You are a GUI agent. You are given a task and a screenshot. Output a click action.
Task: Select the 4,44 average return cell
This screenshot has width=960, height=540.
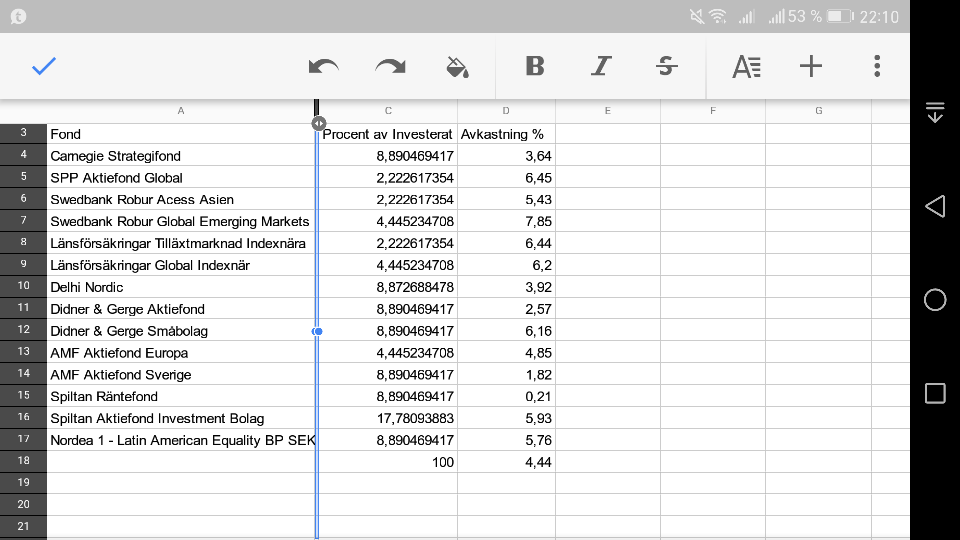(506, 462)
